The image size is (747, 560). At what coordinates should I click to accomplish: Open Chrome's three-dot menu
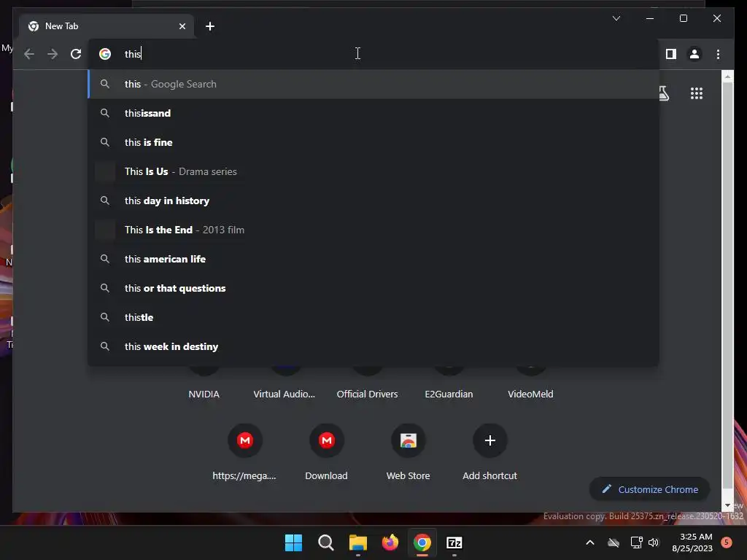(x=718, y=54)
